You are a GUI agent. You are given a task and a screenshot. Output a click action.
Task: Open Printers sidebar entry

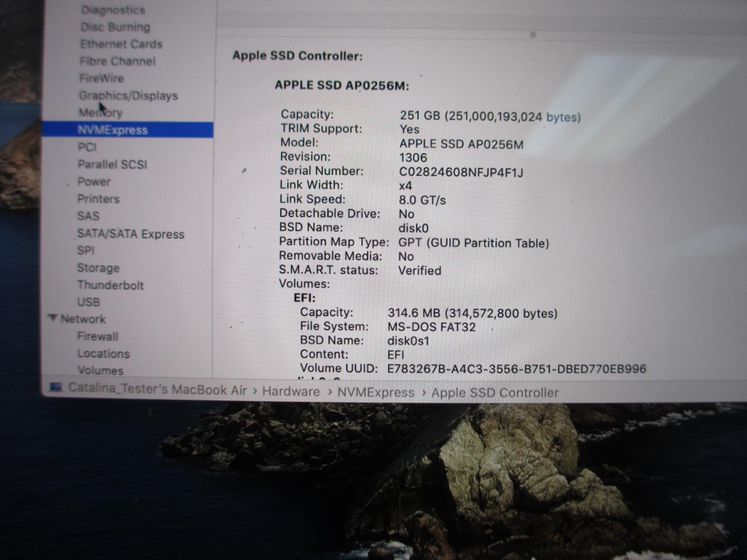click(98, 199)
